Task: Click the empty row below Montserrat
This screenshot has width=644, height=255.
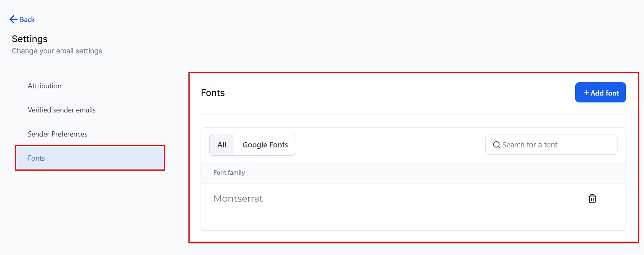Action: click(413, 222)
